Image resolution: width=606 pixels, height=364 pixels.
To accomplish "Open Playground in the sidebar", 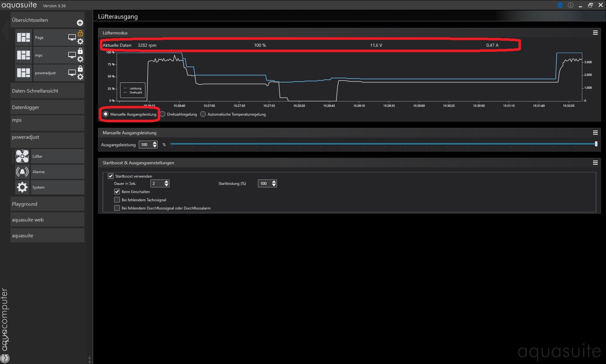I will click(x=47, y=204).
